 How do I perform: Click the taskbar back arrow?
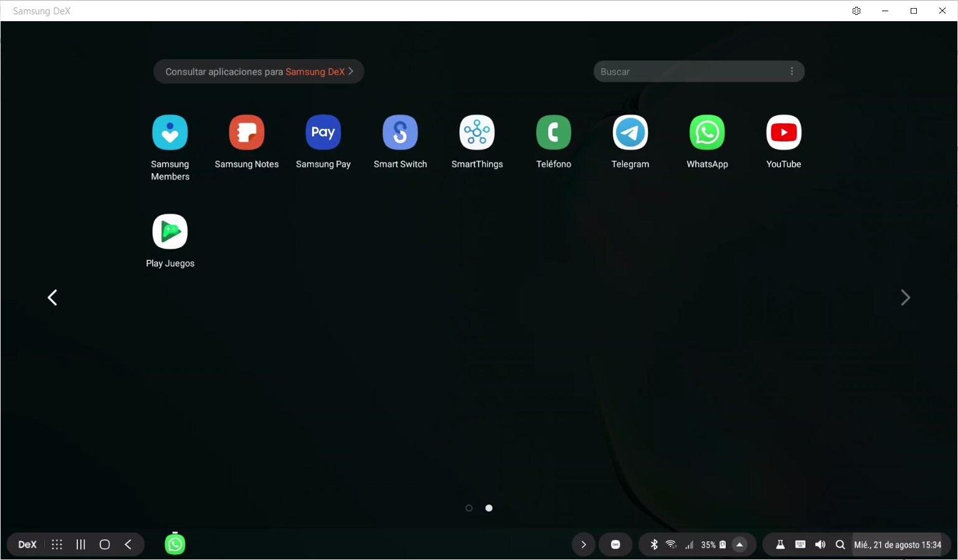click(128, 544)
